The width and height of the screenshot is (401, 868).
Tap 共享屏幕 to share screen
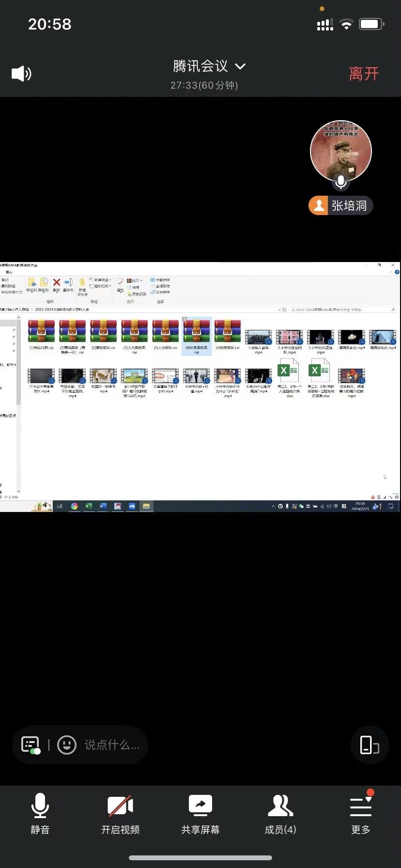[x=200, y=814]
